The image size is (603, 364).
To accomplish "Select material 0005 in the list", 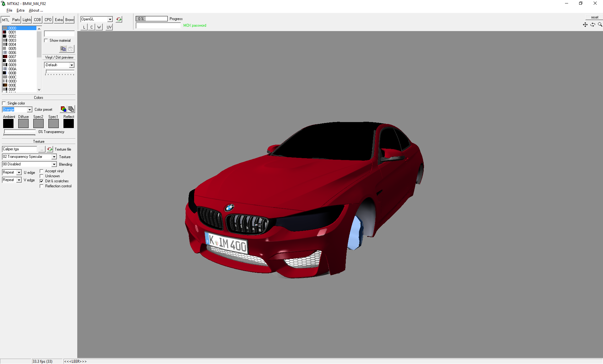I will [19, 49].
